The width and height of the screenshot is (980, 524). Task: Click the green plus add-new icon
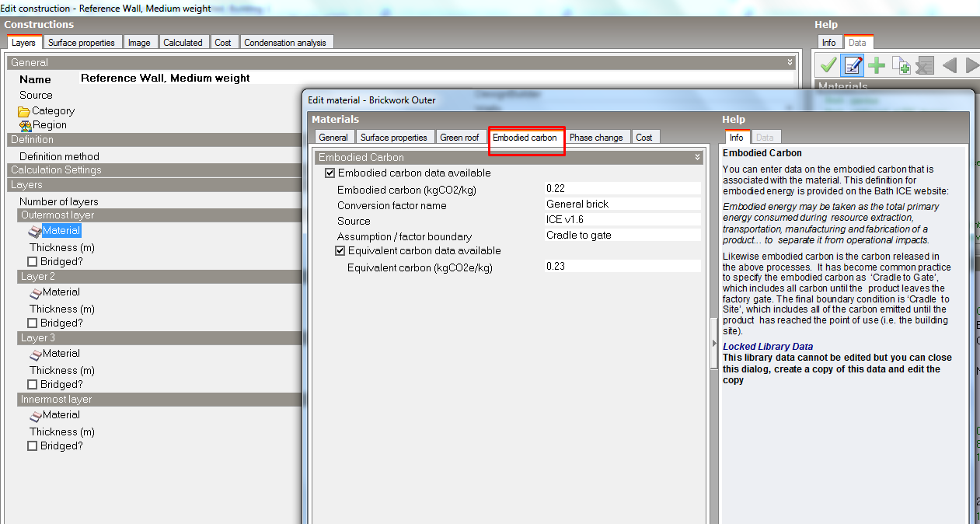[877, 65]
